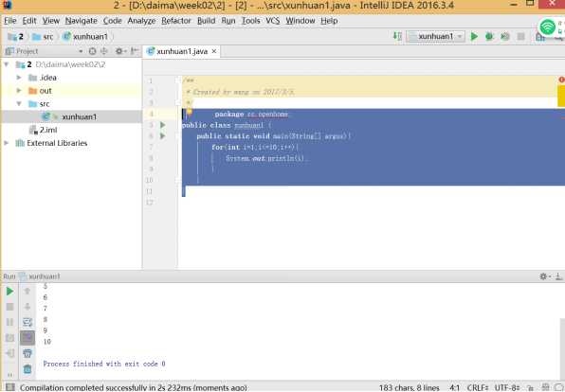The image size is (565, 392).
Task: Click the toolbar stop square button
Action: click(x=520, y=36)
